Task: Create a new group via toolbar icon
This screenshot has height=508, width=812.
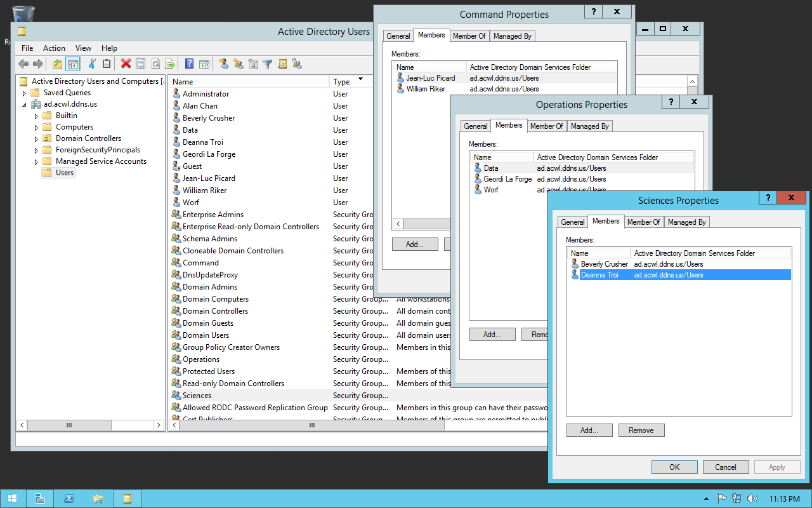Action: click(238, 63)
